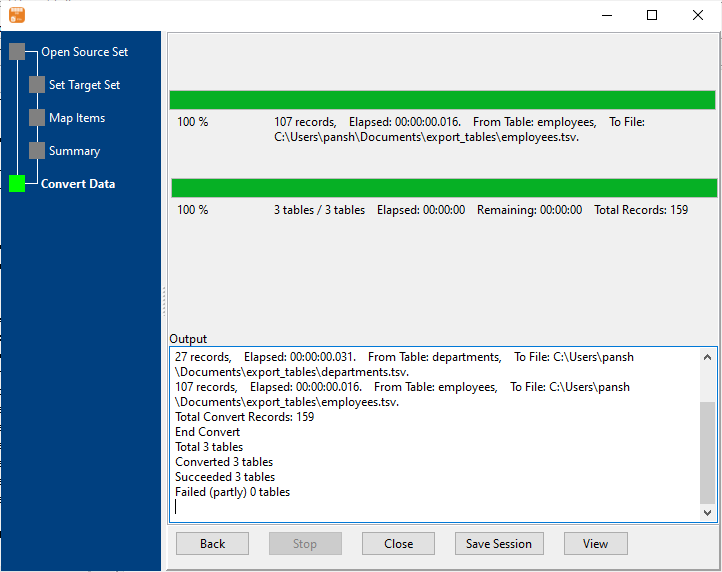
Task: Click the employees table progress bar
Action: click(442, 100)
